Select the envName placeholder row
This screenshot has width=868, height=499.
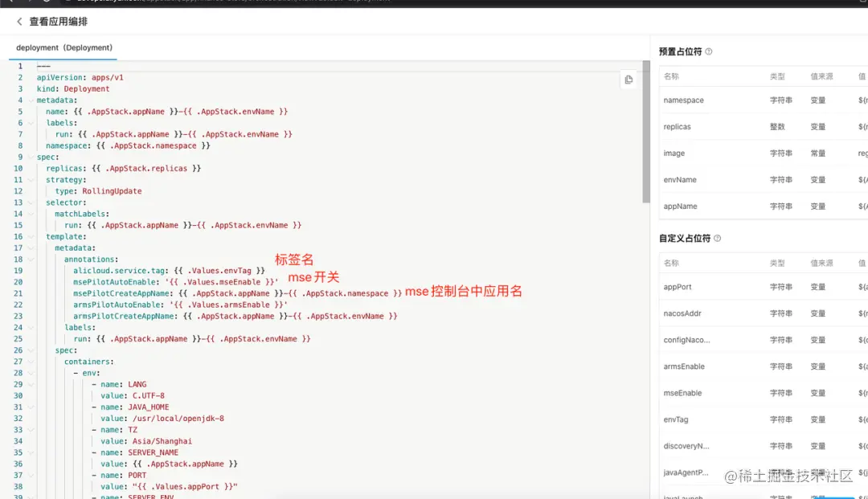[764, 180]
